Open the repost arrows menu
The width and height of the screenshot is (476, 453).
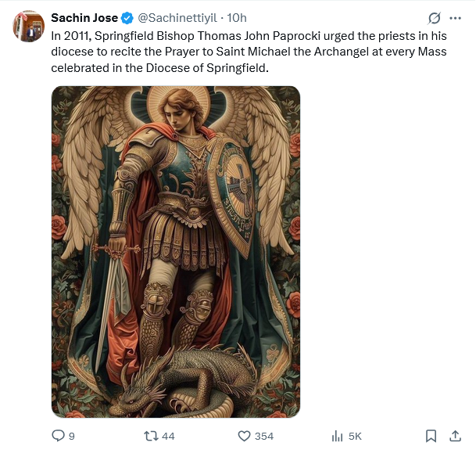tap(151, 436)
